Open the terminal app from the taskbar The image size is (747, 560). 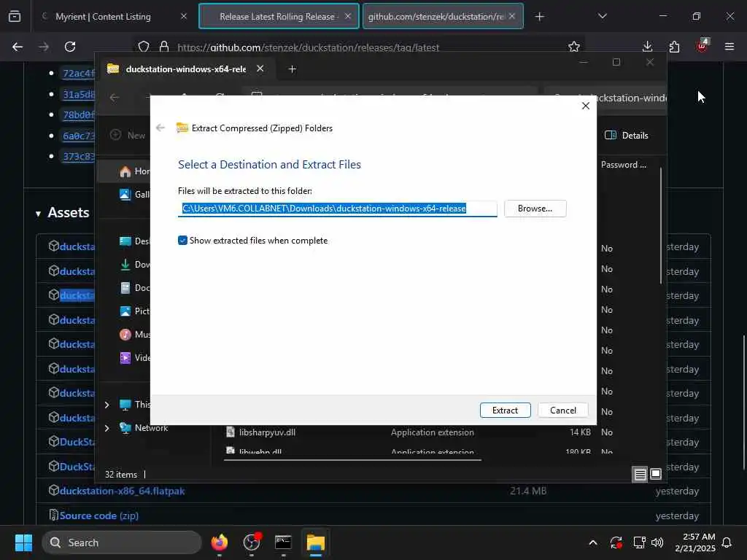(284, 542)
